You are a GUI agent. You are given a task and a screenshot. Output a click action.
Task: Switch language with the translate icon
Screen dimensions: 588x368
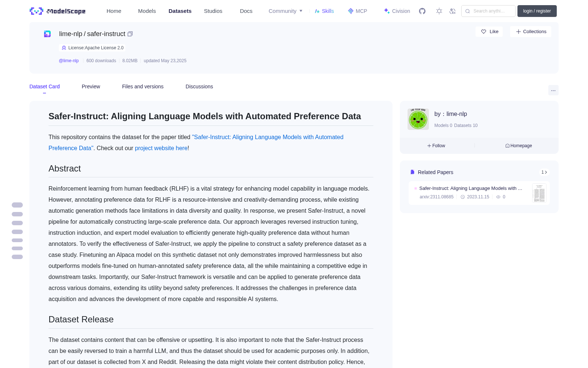coord(452,11)
